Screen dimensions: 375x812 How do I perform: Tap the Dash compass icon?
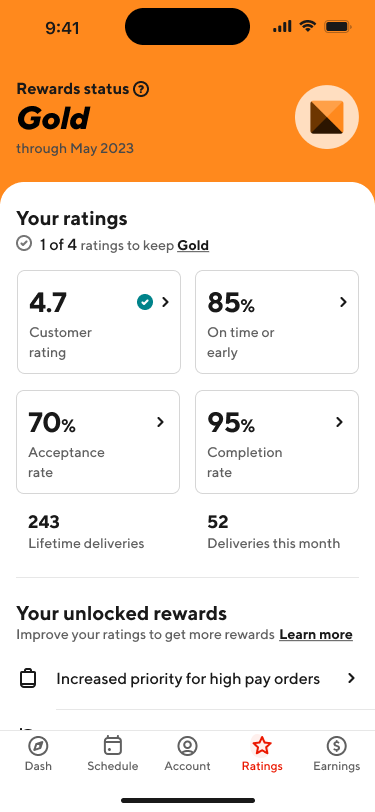[38, 746]
